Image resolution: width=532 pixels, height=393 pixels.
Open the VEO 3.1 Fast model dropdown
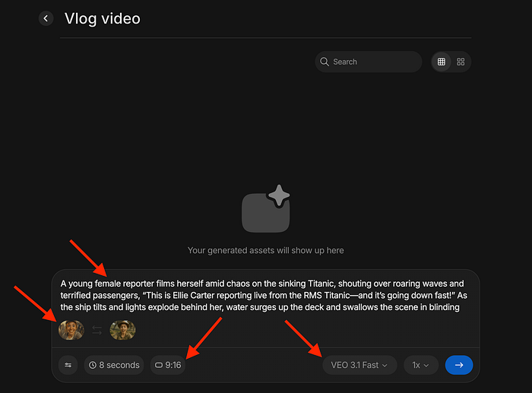tap(359, 365)
